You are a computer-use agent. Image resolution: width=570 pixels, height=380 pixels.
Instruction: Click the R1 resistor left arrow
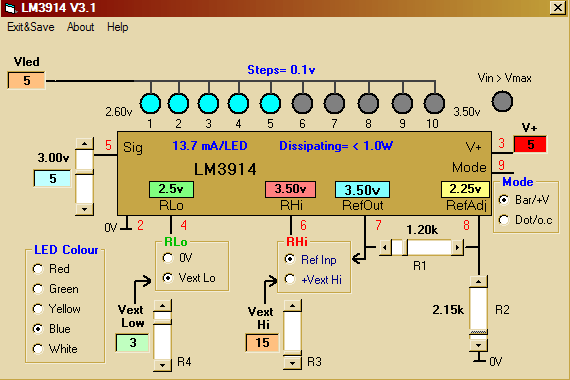385,248
